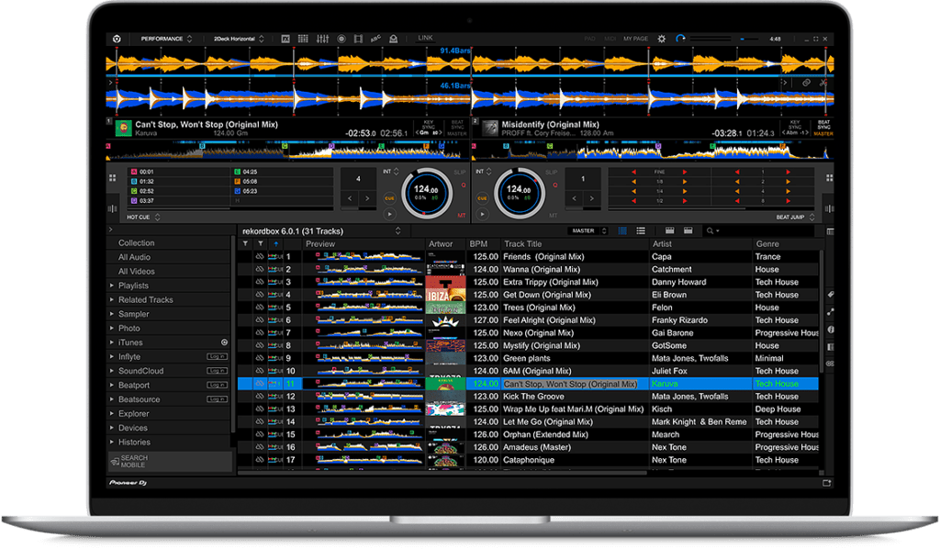Click hot cue E at 04:25
Screen dimensions: 940x560
coord(283,172)
